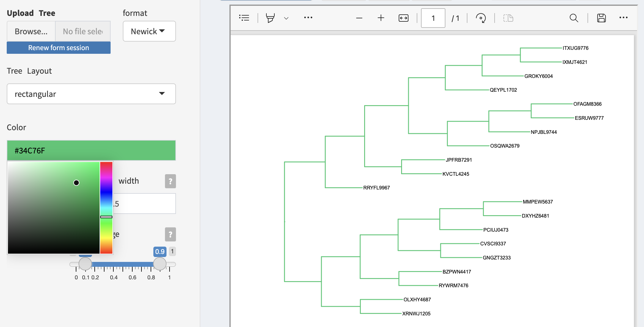Click the zoom out minus icon
This screenshot has height=327, width=644.
(x=359, y=18)
